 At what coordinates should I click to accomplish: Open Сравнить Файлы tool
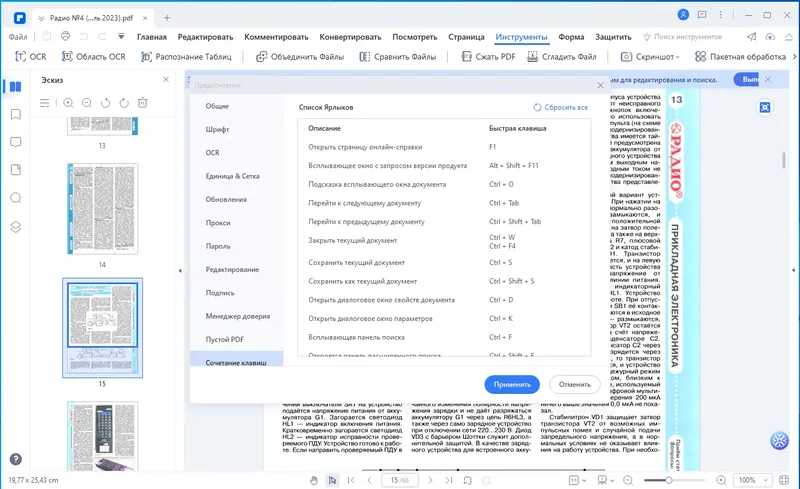[398, 57]
